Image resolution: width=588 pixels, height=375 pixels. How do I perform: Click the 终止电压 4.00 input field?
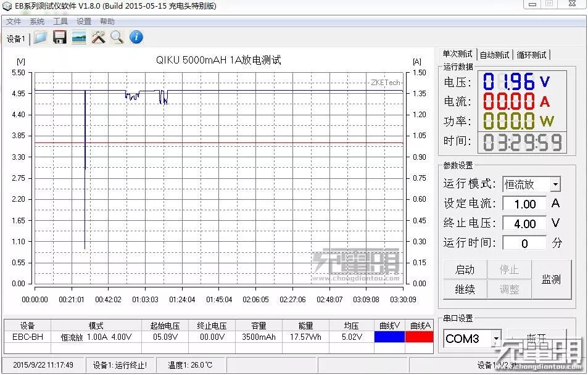[524, 224]
